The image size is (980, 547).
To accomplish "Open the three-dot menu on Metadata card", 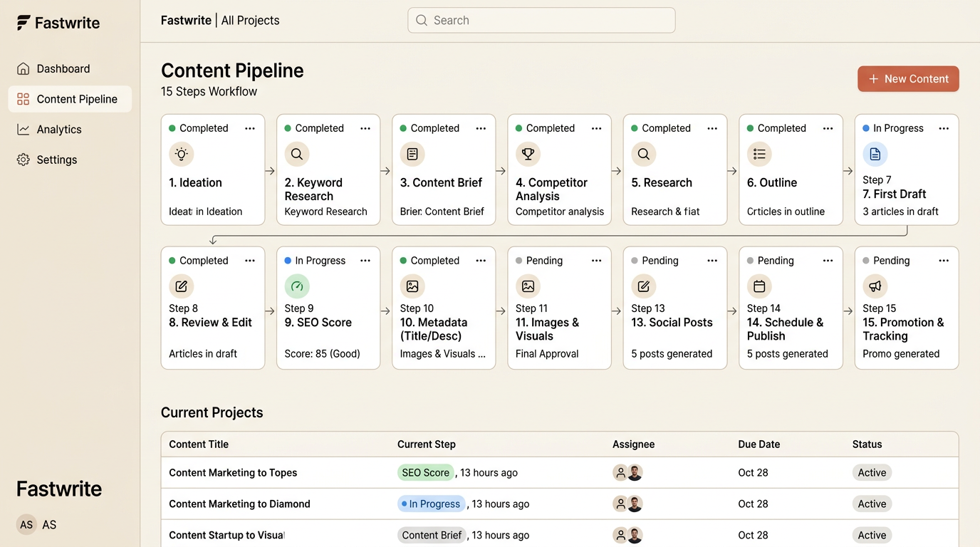I will coord(481,261).
